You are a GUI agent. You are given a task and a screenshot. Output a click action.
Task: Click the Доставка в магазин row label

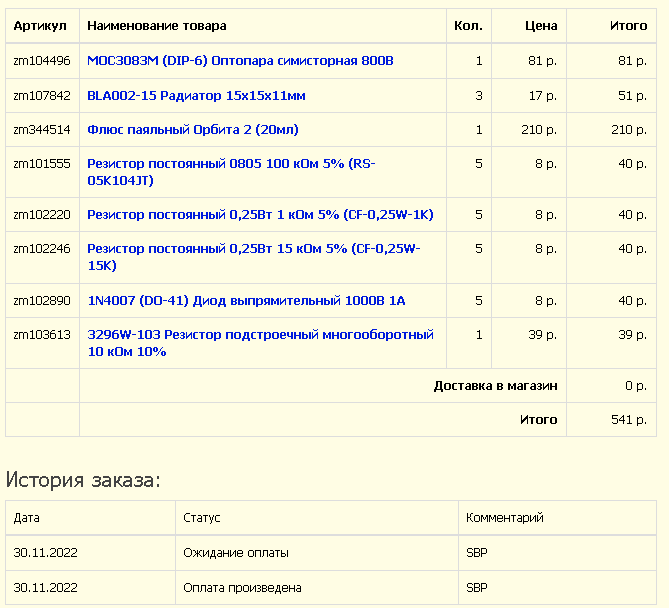(495, 386)
